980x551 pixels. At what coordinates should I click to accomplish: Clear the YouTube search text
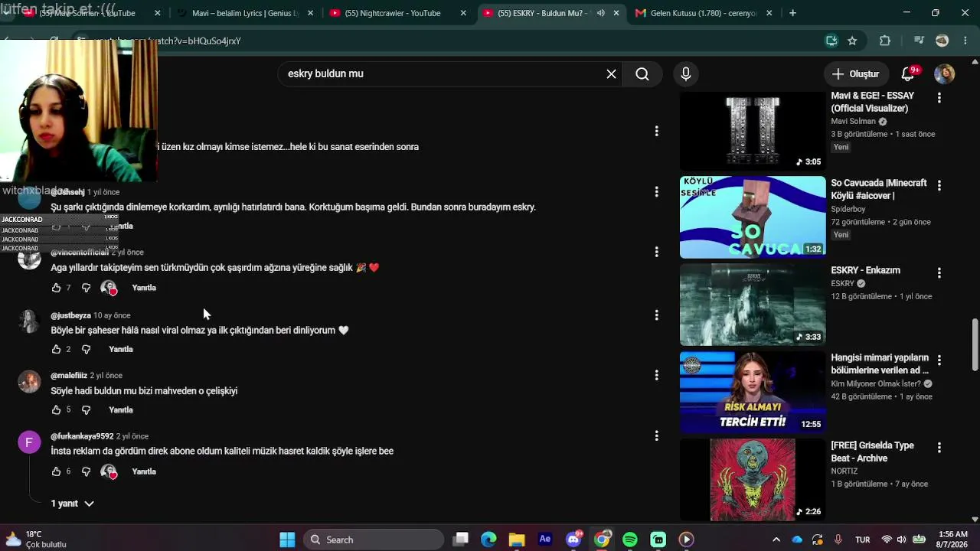(611, 73)
